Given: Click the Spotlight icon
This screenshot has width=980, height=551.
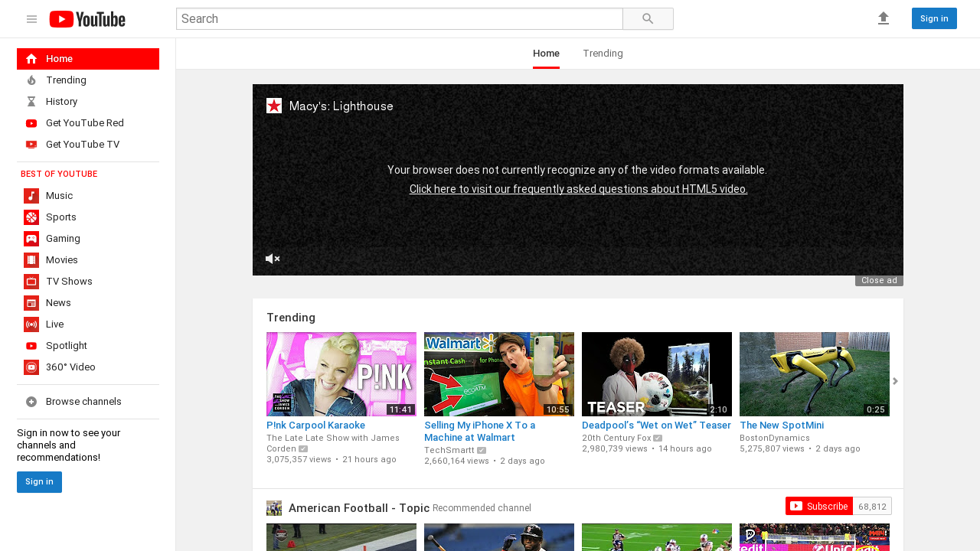Looking at the screenshot, I should click(x=31, y=346).
